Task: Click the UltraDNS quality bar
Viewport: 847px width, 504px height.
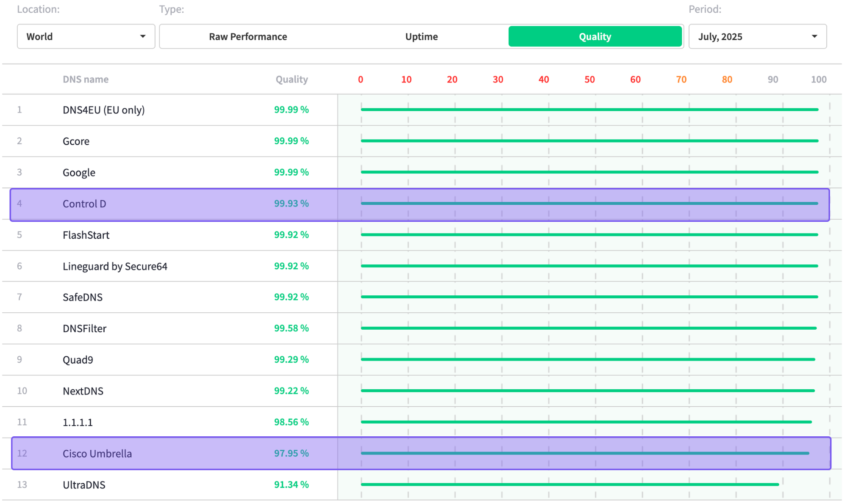Action: 570,485
